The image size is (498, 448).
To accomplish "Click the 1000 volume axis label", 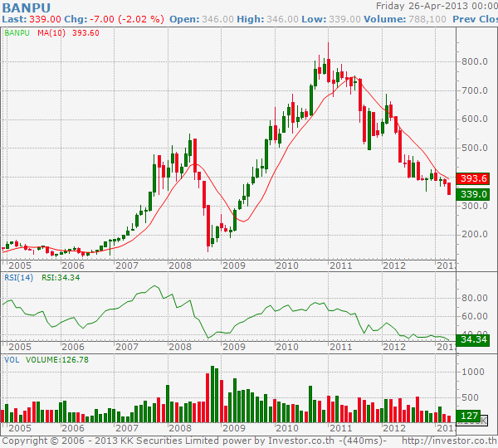I will coord(472,372).
